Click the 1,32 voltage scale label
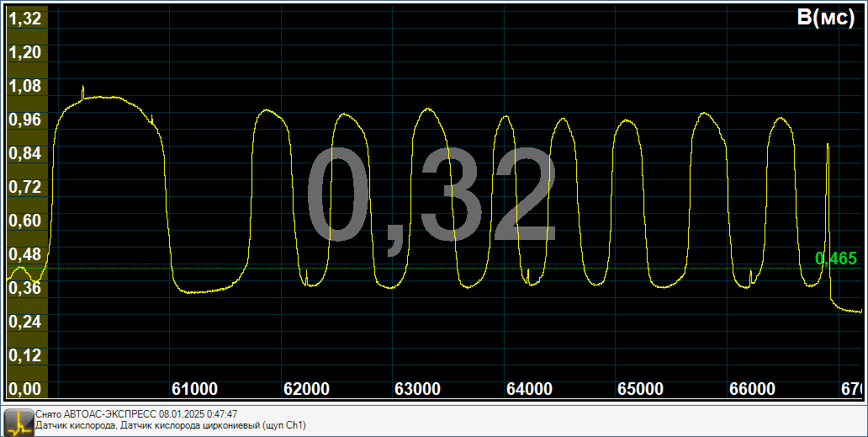 point(25,19)
